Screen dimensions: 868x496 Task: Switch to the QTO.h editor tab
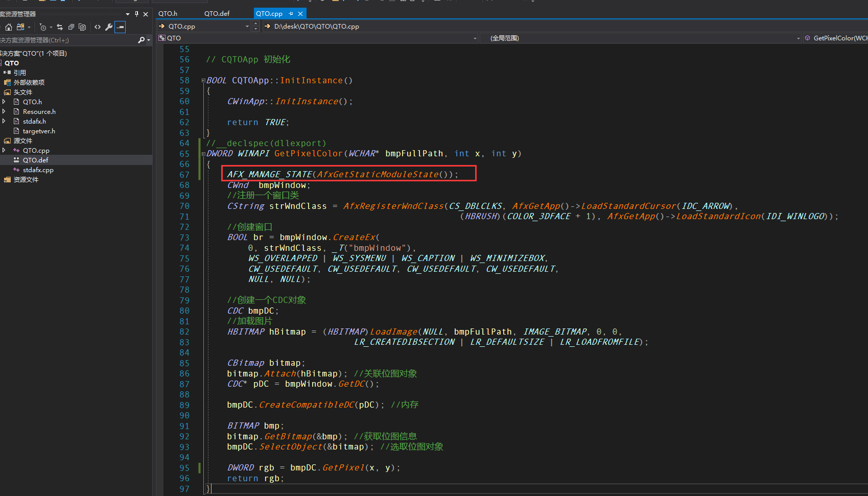(168, 13)
